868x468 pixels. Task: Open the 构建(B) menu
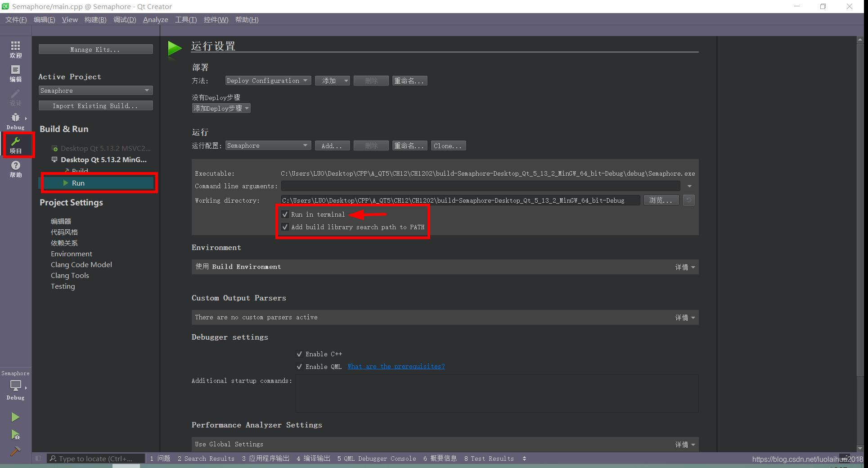(x=95, y=20)
